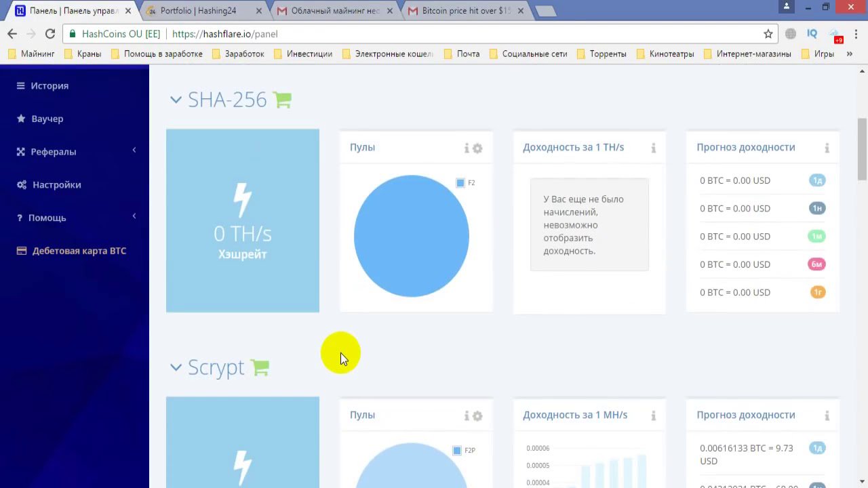This screenshot has width=868, height=488.
Task: Open the Scrypt Пулы info icon
Action: coord(467,415)
